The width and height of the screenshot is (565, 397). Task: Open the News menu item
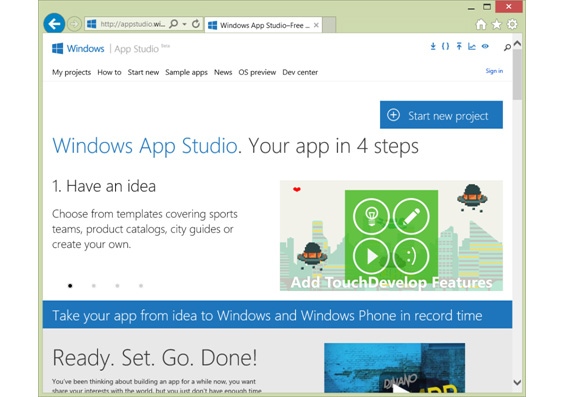(223, 72)
